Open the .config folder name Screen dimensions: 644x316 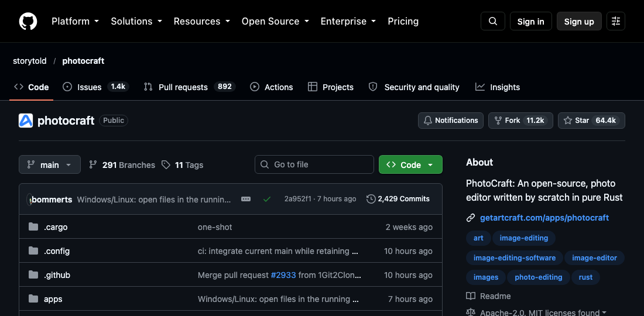tap(57, 250)
